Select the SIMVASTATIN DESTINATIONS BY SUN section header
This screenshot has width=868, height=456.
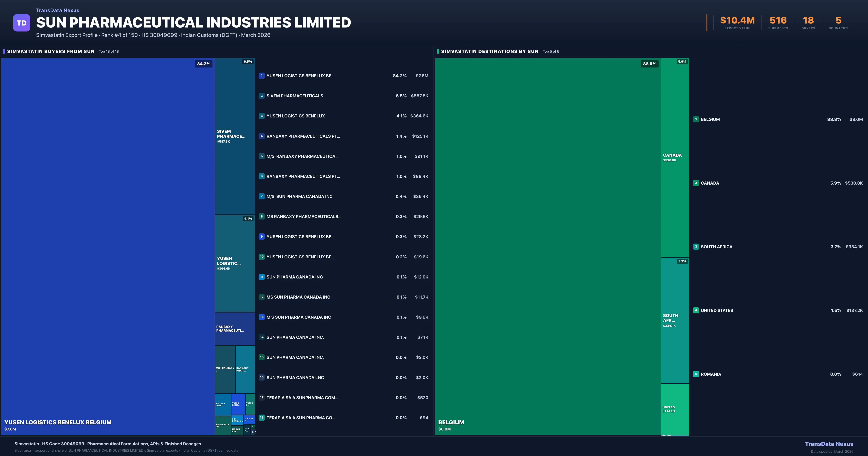click(x=489, y=51)
